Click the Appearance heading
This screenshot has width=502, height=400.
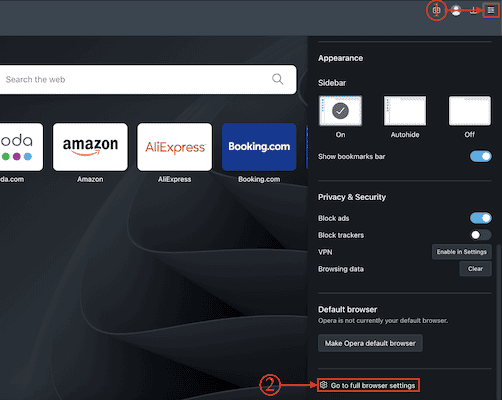pyautogui.click(x=340, y=58)
